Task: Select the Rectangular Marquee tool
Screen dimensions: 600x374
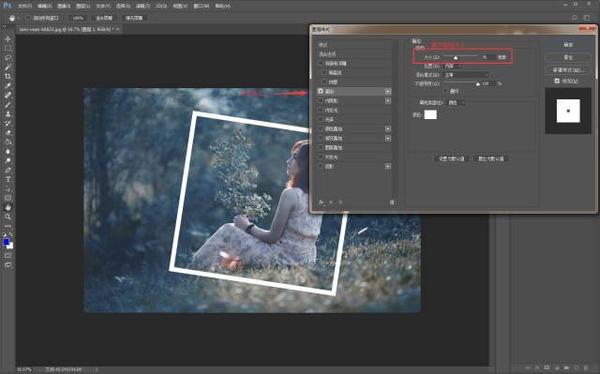Action: [8, 48]
